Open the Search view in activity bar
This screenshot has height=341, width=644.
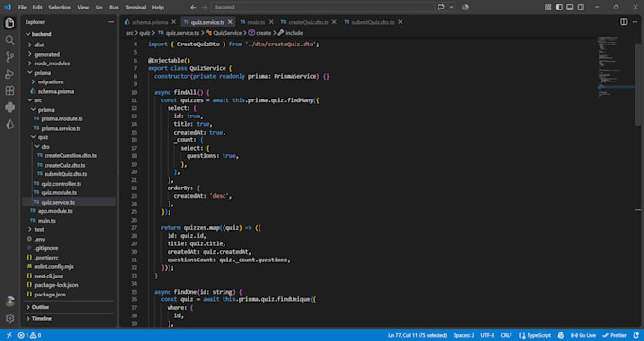click(9, 40)
